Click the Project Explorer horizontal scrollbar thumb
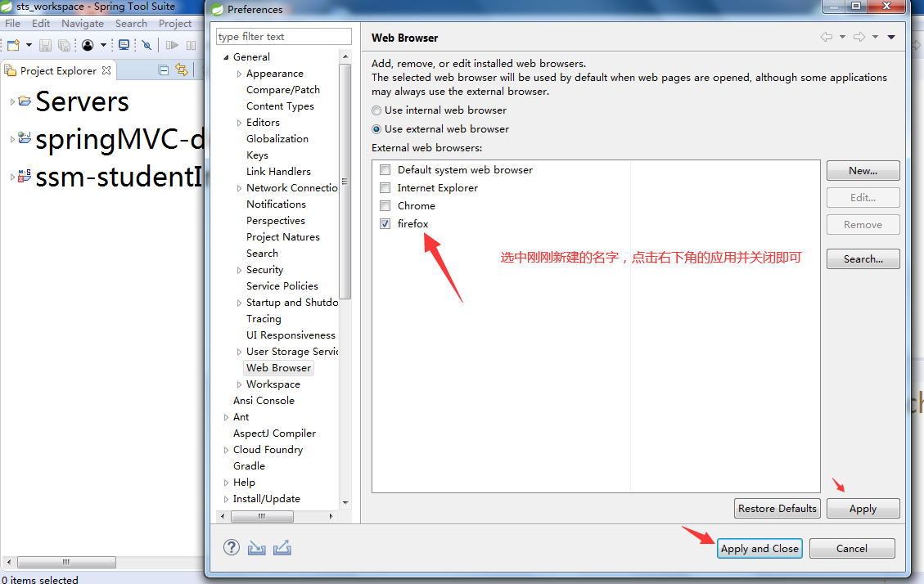The width and height of the screenshot is (924, 584). (x=66, y=562)
